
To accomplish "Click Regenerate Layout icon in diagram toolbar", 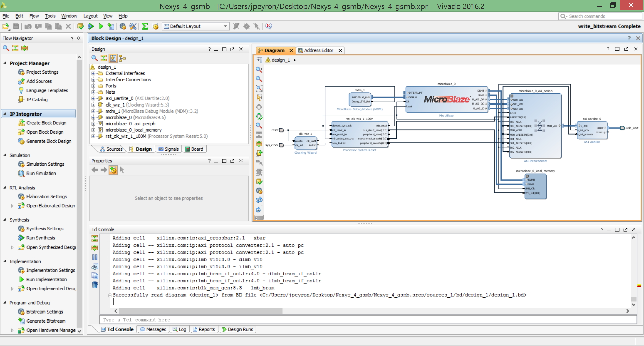I will point(259,200).
